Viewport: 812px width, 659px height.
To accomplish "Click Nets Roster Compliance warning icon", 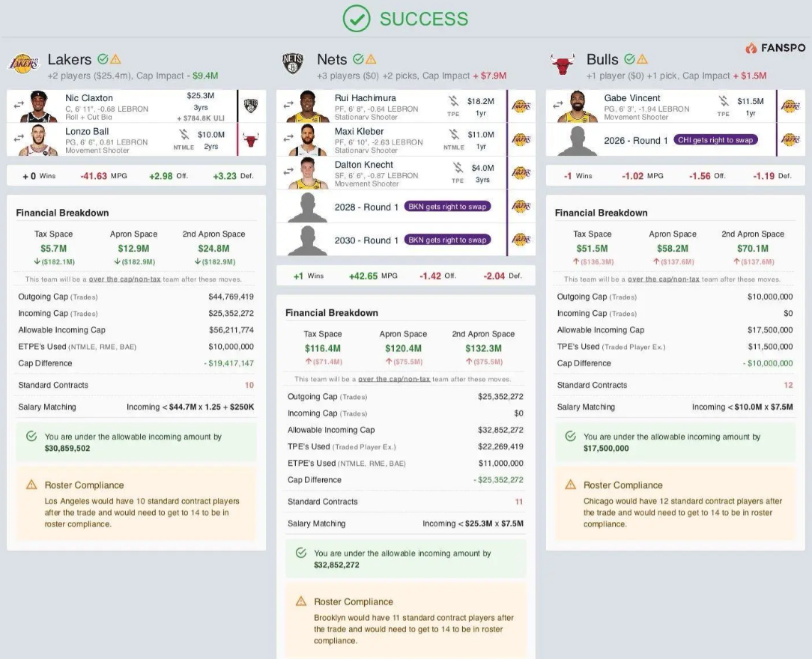I will (x=301, y=601).
